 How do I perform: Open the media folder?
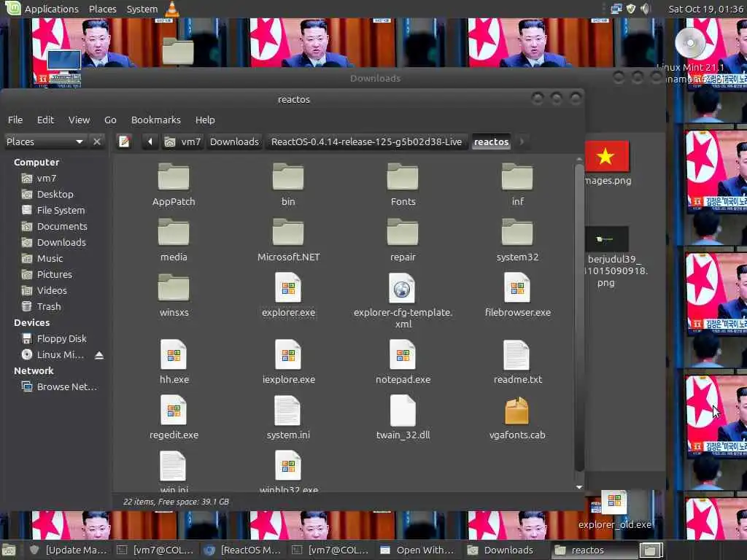[x=174, y=239]
